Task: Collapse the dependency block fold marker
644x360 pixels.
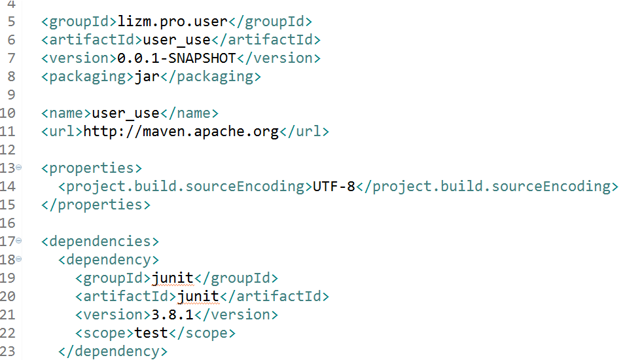Action: [x=18, y=259]
